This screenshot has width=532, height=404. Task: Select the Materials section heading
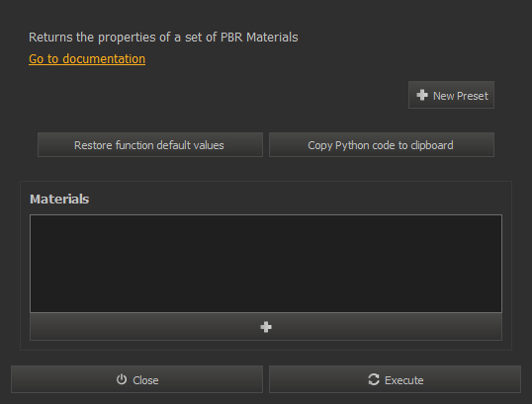click(59, 199)
